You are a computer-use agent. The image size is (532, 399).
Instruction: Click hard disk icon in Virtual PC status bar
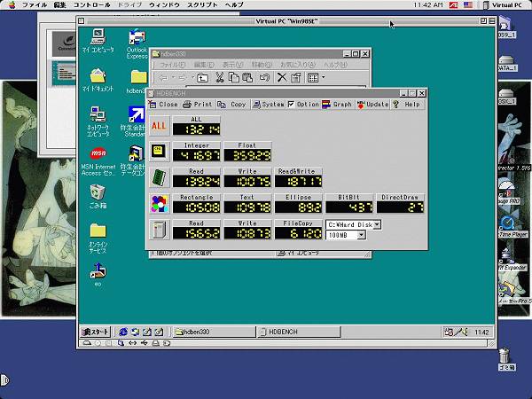coord(87,343)
